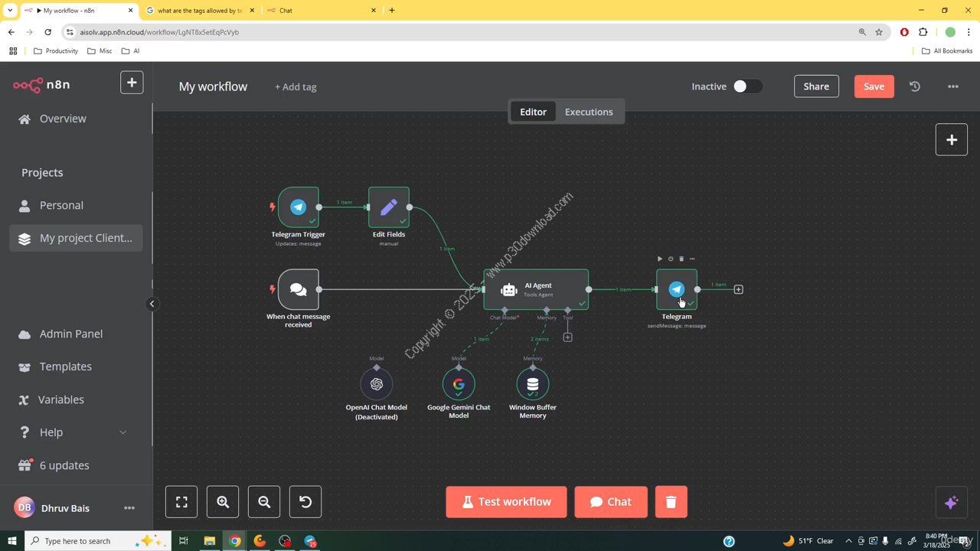
Task: Open File Explorer from the taskbar
Action: click(209, 541)
